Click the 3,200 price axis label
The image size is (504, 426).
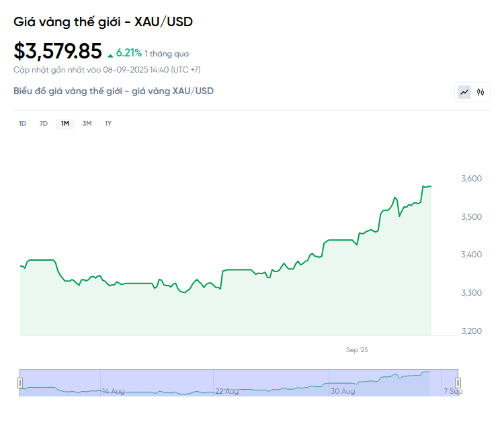(471, 331)
